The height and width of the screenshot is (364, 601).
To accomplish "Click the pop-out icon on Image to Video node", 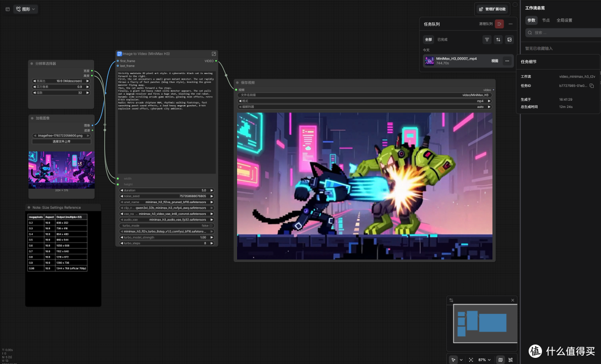I will pyautogui.click(x=214, y=53).
